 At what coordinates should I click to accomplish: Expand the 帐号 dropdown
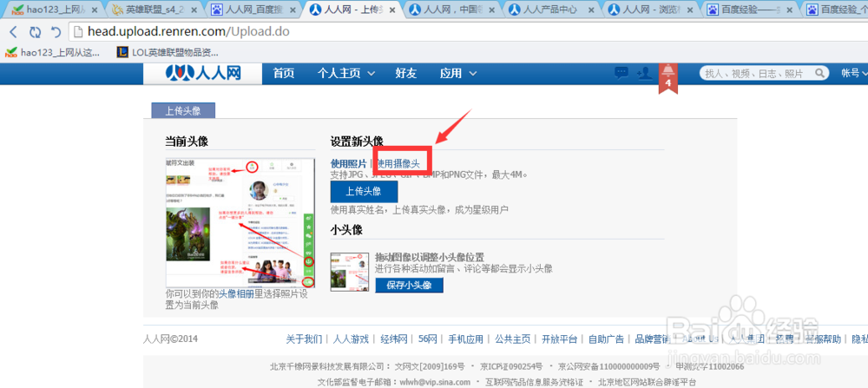(854, 73)
